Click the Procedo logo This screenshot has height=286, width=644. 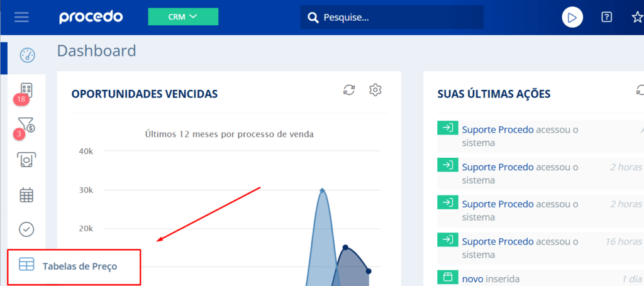pos(91,17)
